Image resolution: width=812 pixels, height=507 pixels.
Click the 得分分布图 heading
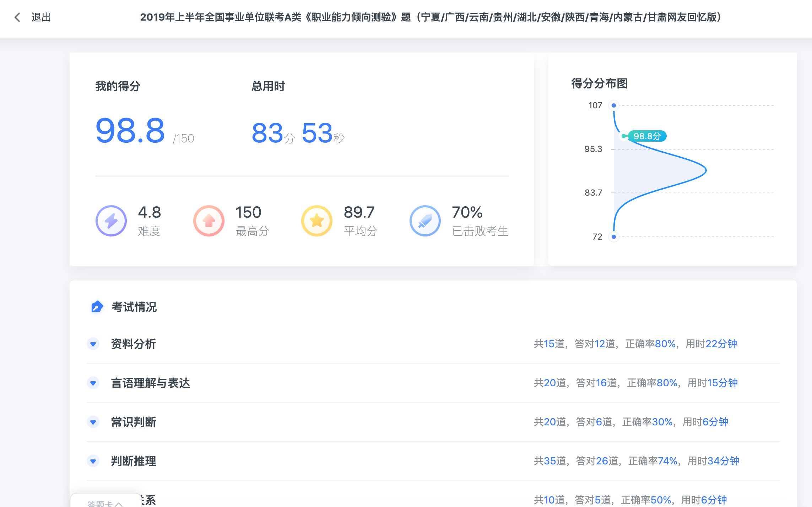(x=599, y=83)
